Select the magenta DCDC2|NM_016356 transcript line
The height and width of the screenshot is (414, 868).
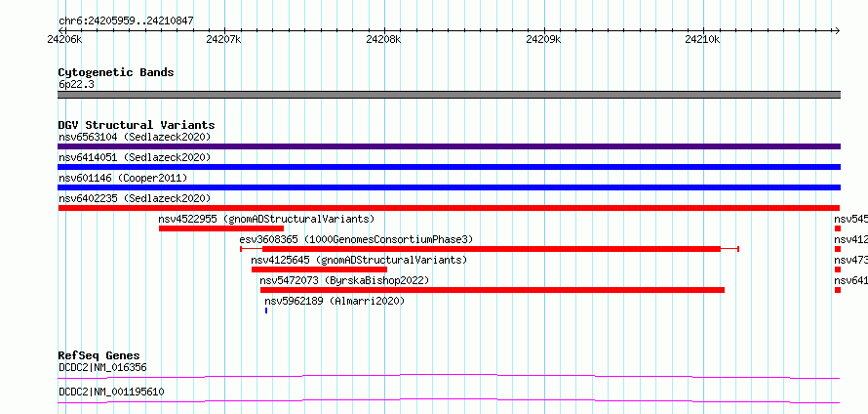[x=449, y=376]
